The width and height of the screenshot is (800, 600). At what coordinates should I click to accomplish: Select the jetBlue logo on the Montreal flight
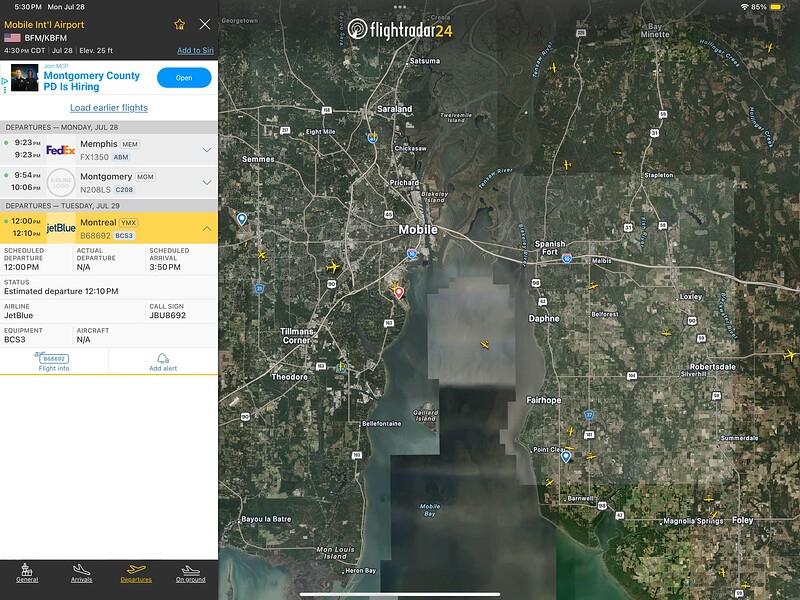point(61,228)
